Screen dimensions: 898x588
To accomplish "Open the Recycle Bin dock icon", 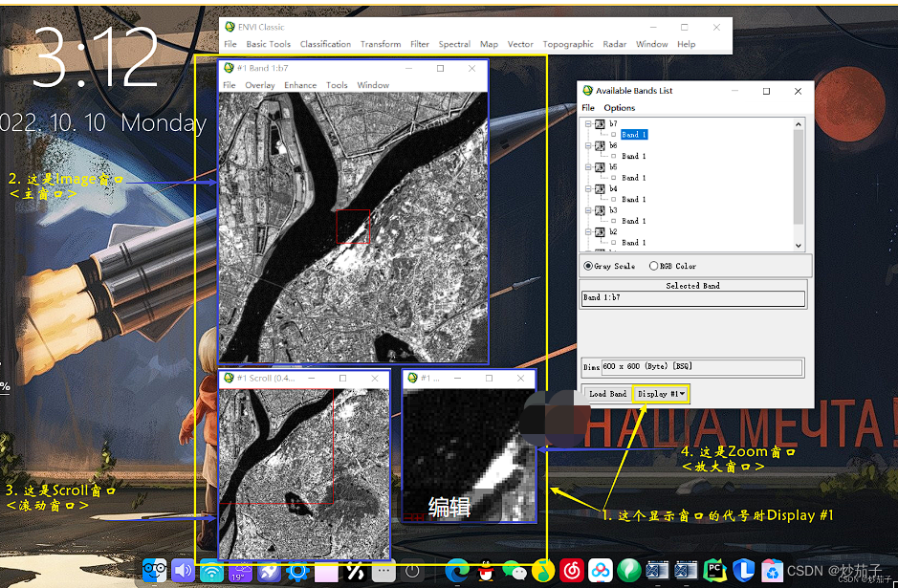I will (772, 571).
